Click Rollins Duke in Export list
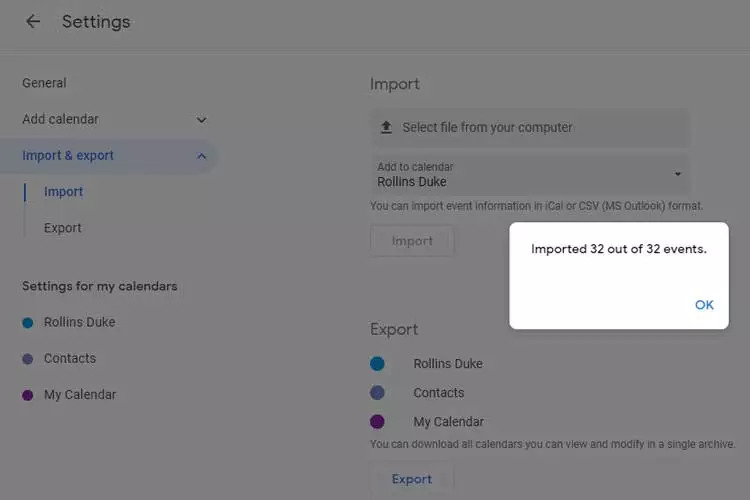The image size is (750, 500). [x=448, y=364]
